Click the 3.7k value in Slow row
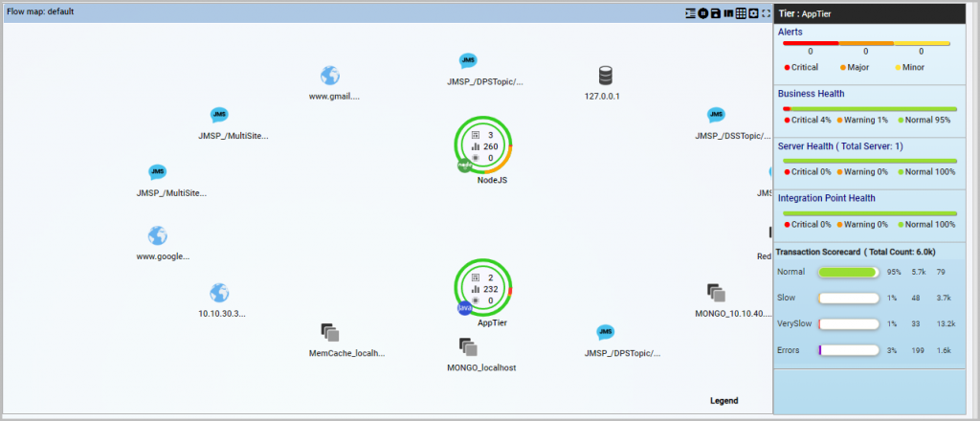The height and width of the screenshot is (421, 980). click(945, 298)
